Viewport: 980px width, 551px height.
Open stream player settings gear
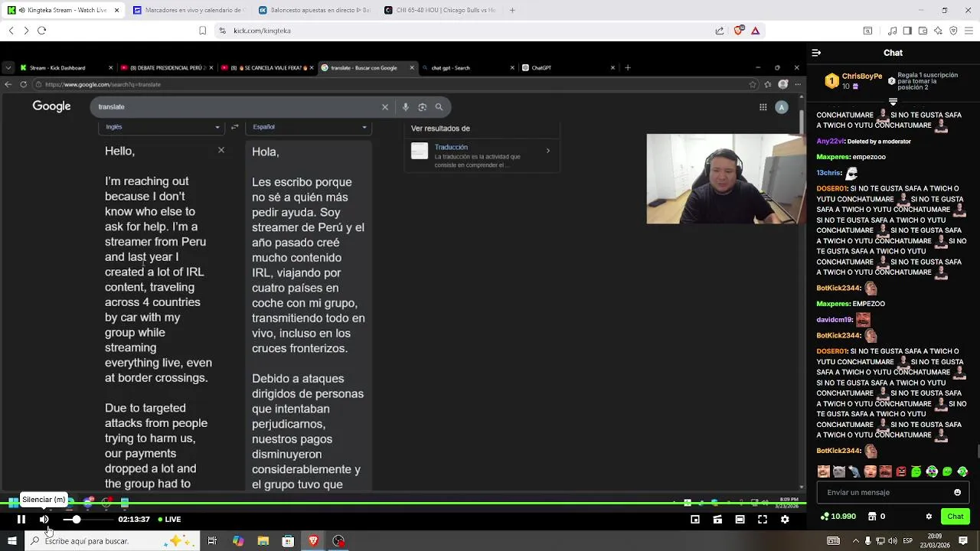[785, 520]
